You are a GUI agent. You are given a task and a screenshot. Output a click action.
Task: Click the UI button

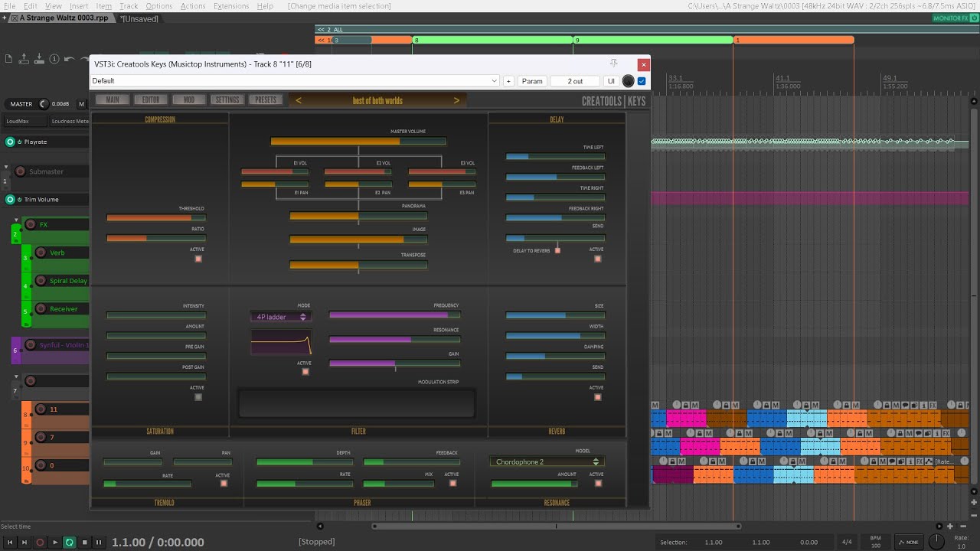[611, 81]
